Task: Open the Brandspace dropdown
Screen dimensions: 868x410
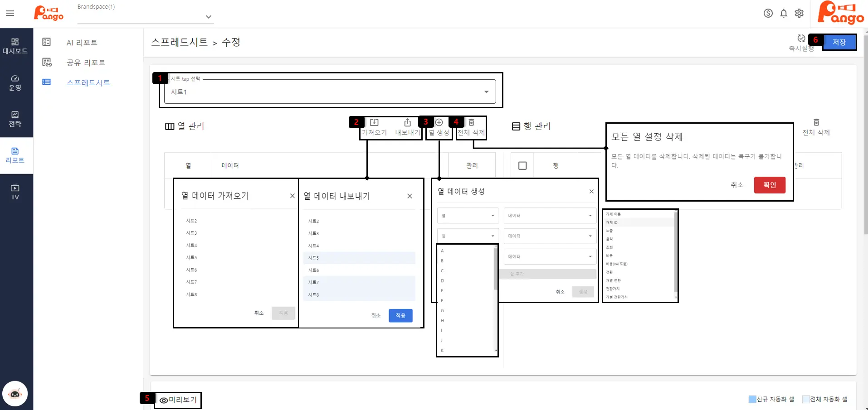Action: [208, 17]
